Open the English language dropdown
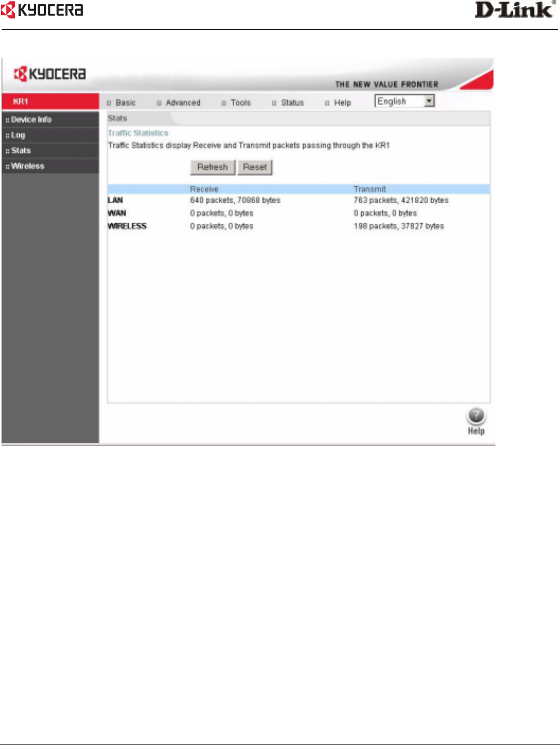The image size is (560, 745). tap(405, 101)
